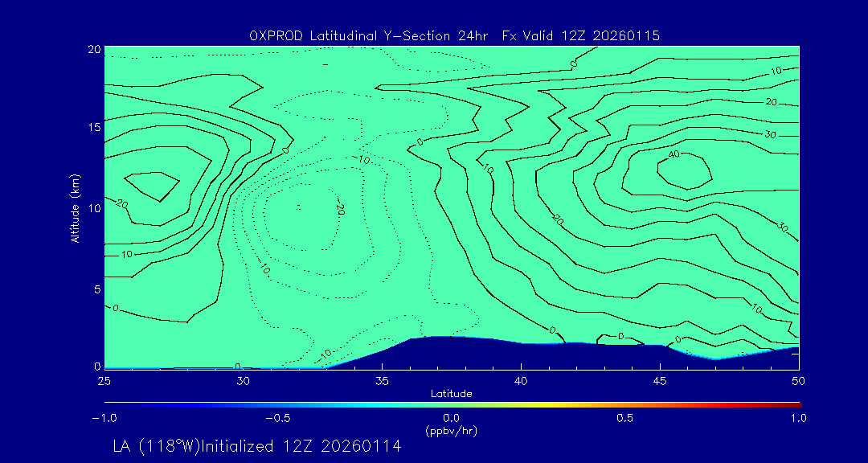This screenshot has height=463, width=868.
Task: Click the color bar value '0.0'
Action: (452, 418)
